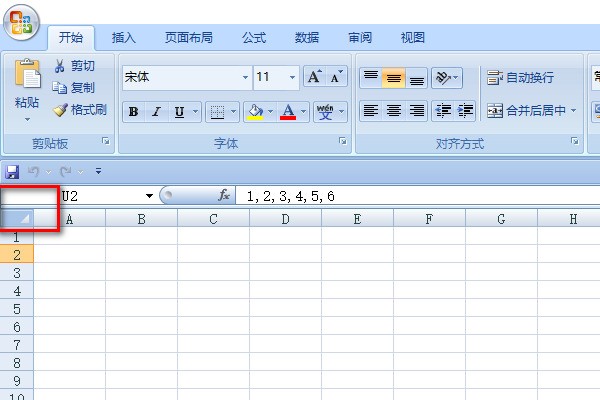
Task: Apply yellow fill color bucket
Action: pyautogui.click(x=256, y=112)
